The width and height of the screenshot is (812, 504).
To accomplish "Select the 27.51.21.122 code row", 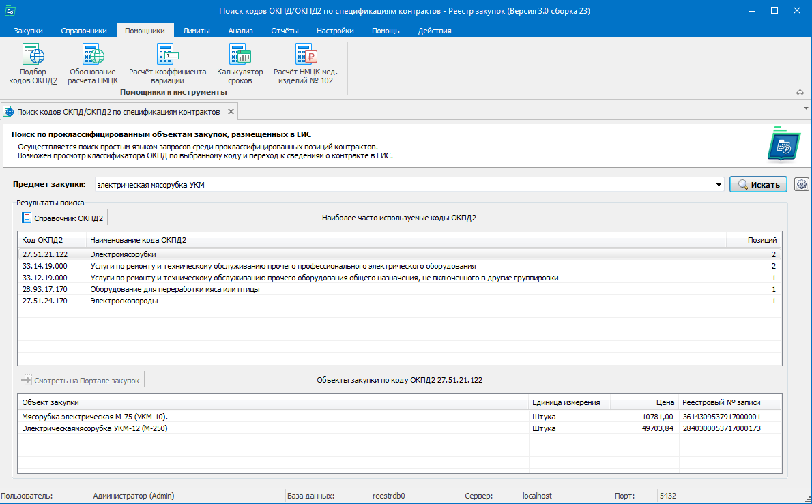I will pyautogui.click(x=400, y=254).
